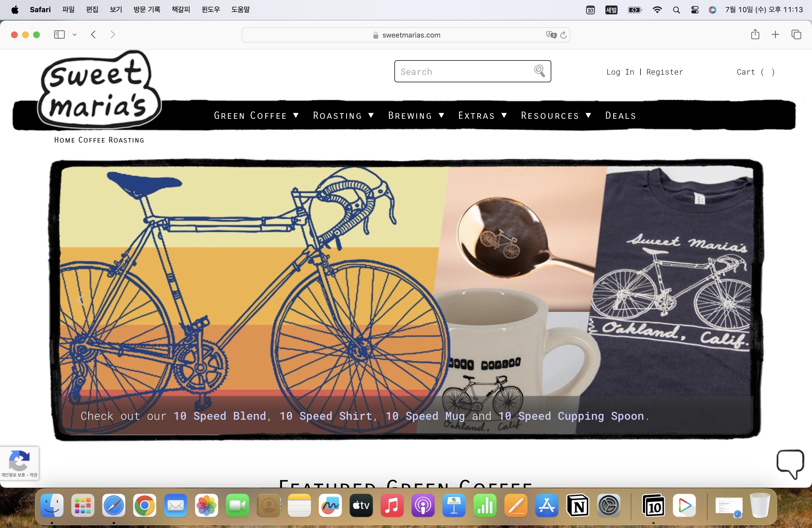The height and width of the screenshot is (528, 812).
Task: Follow the 10 Speed Cupping Spoon link
Action: click(571, 416)
